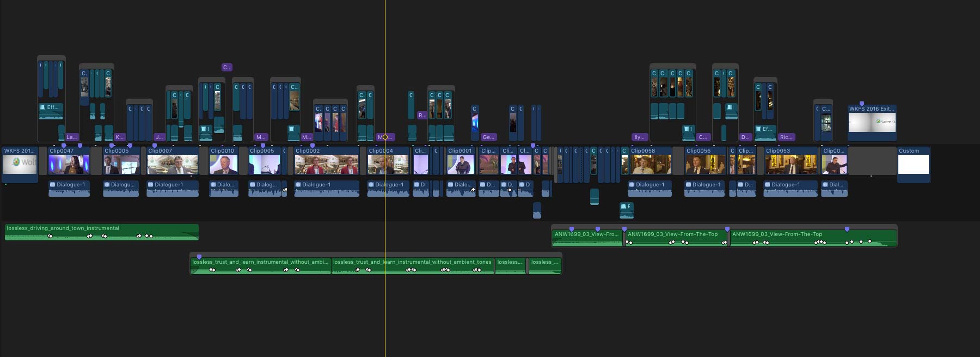
Task: Select the WKFS 201... opening clip
Action: click(20, 164)
